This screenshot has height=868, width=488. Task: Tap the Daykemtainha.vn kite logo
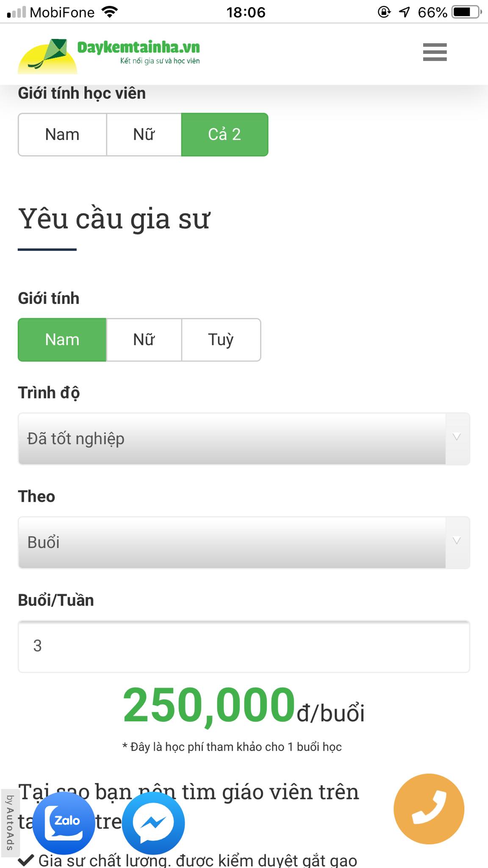[x=47, y=56]
